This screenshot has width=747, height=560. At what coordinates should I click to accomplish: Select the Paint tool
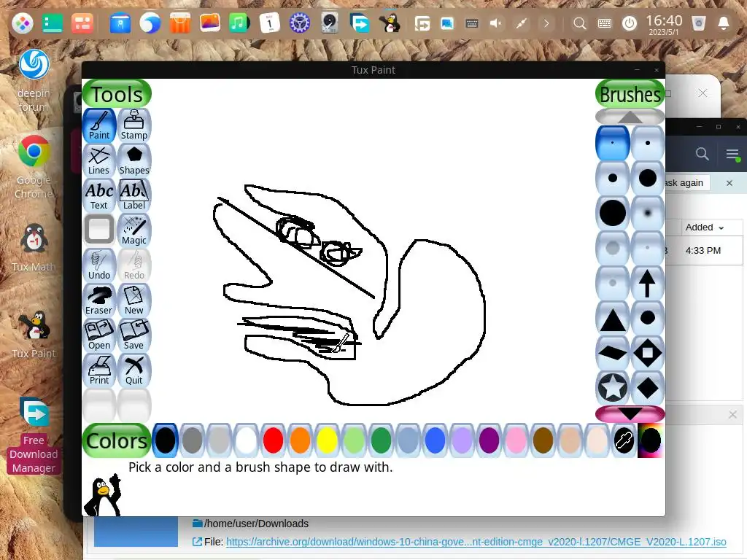[x=99, y=125]
